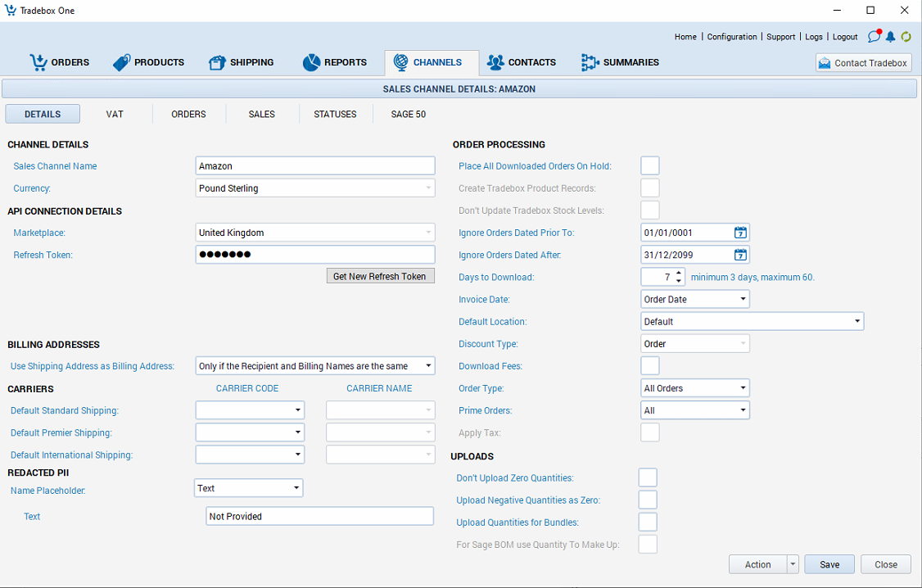
Task: Click the Logout link
Action: coord(845,37)
